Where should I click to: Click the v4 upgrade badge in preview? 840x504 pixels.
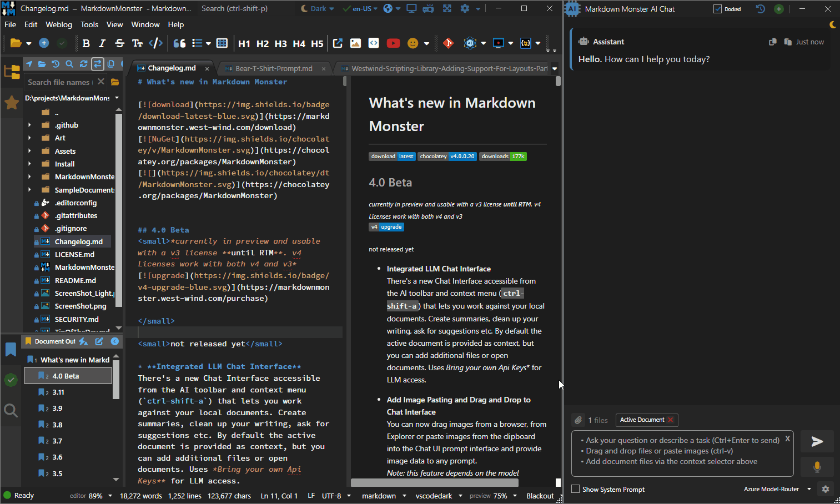tap(386, 226)
